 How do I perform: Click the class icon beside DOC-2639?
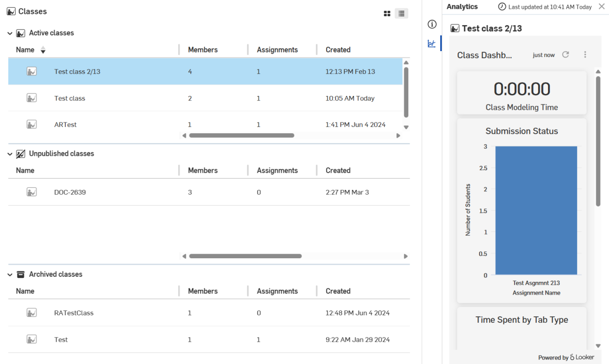[x=31, y=192]
